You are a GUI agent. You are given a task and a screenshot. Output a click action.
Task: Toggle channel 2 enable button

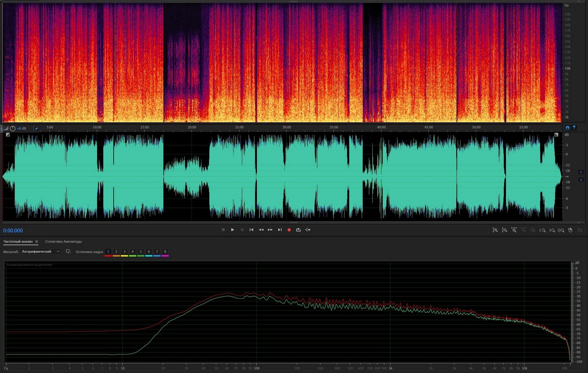tap(581, 180)
